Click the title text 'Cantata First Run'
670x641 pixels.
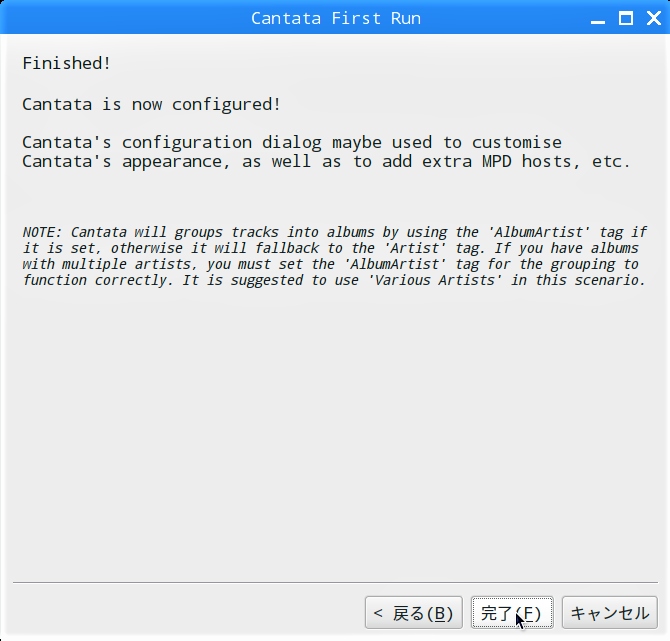tap(336, 18)
